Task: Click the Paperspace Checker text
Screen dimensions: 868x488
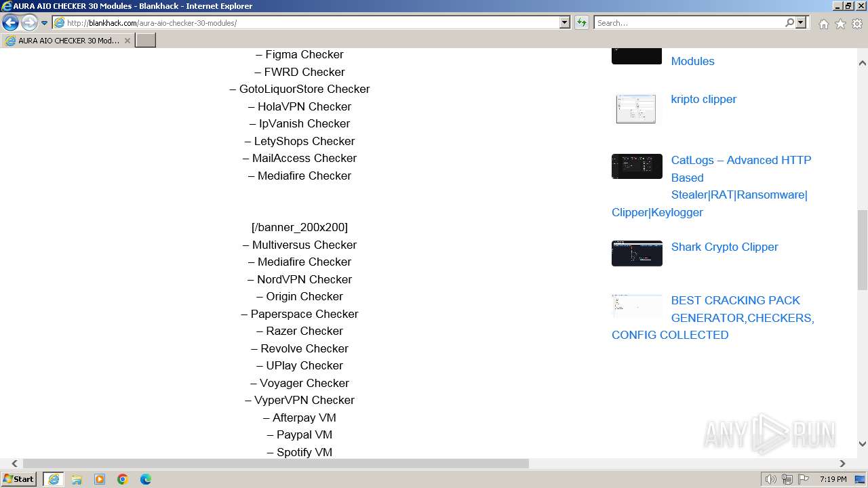Action: [300, 314]
